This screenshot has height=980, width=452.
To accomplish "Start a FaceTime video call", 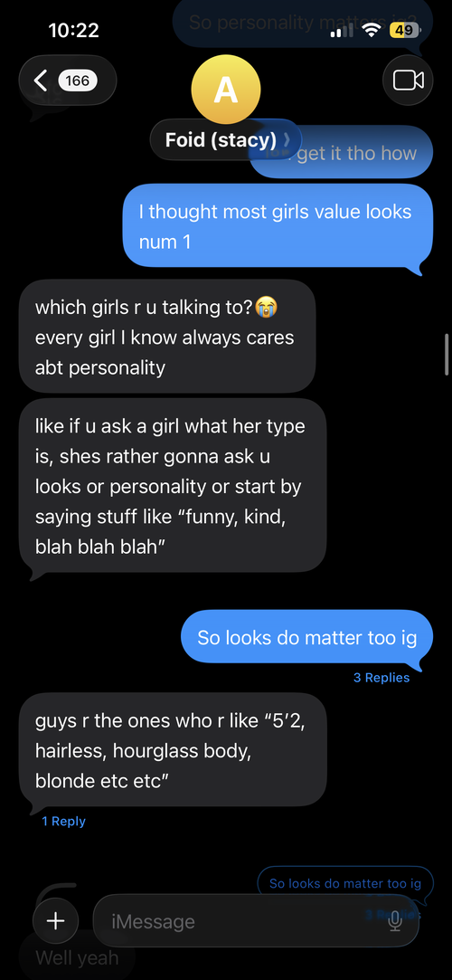I will 408,80.
